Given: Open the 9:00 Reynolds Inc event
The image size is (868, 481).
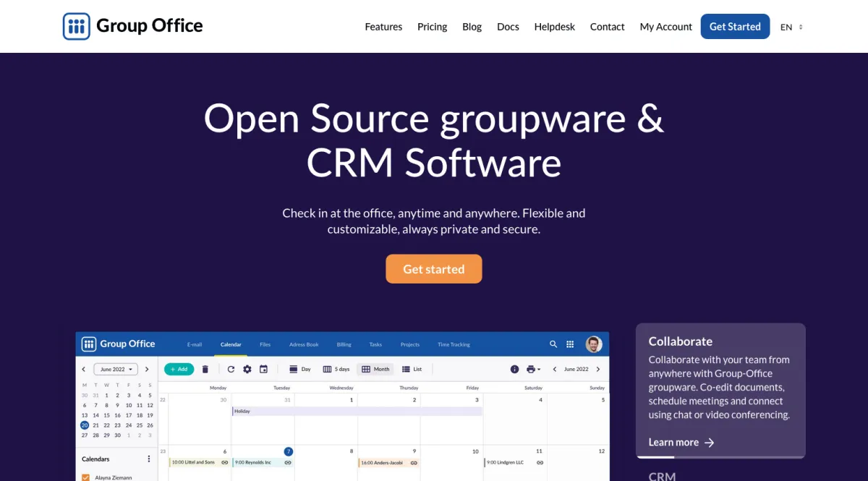Looking at the screenshot, I should 263,462.
